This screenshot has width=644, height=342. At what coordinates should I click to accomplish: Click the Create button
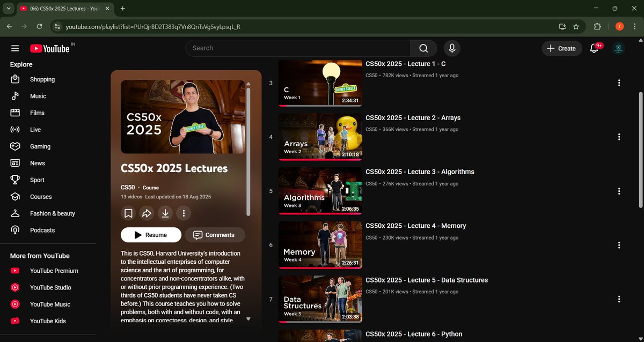(x=561, y=48)
